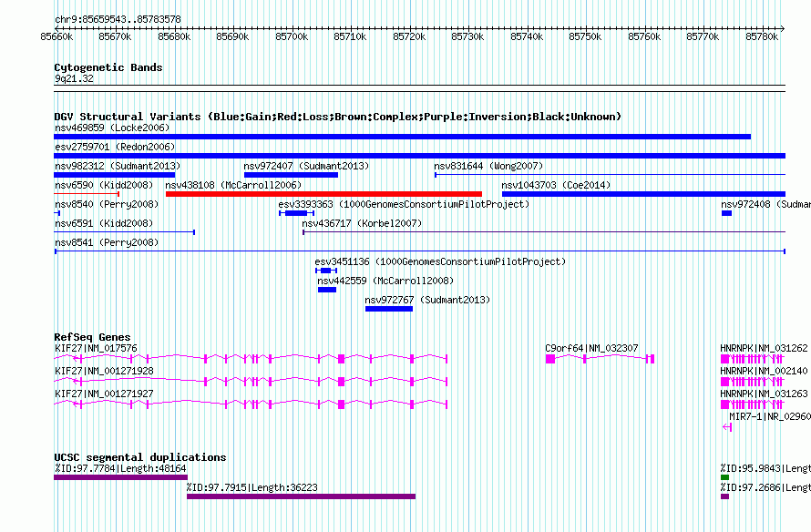
Task: Click the 85660k ruler tick label
Action: click(56, 36)
